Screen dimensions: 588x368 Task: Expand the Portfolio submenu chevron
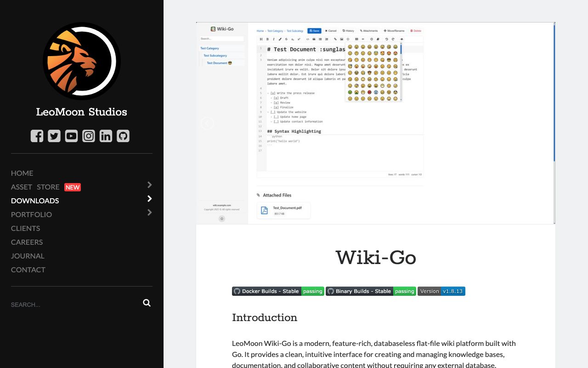click(x=149, y=213)
